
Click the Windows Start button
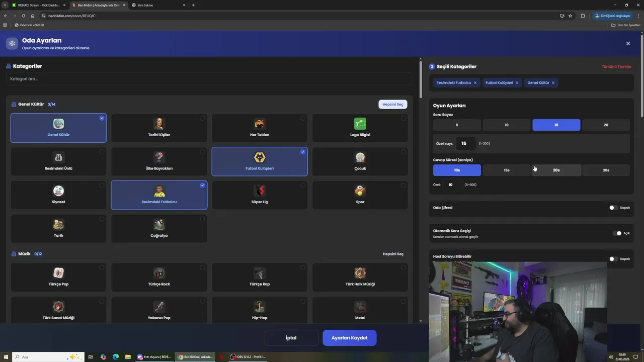click(x=5, y=357)
